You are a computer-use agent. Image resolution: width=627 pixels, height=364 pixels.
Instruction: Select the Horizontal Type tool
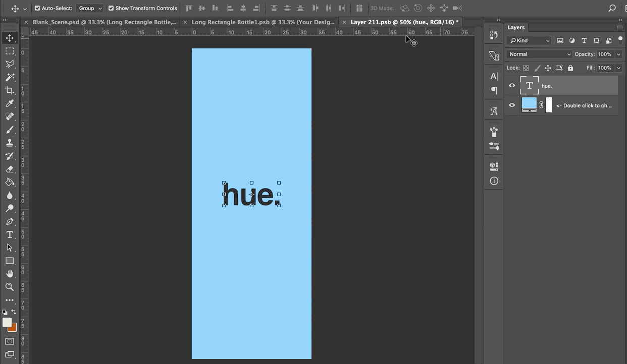point(10,234)
